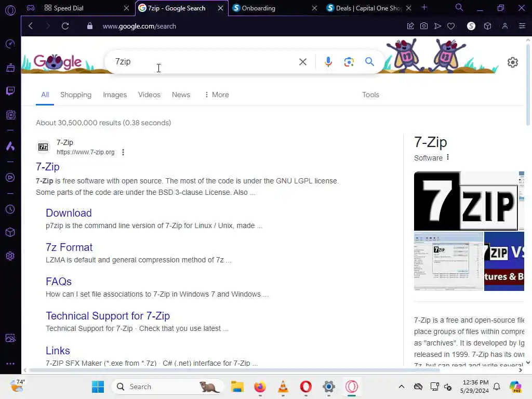Viewport: 532px width, 399px height.
Task: Expand the More search filters
Action: [217, 95]
